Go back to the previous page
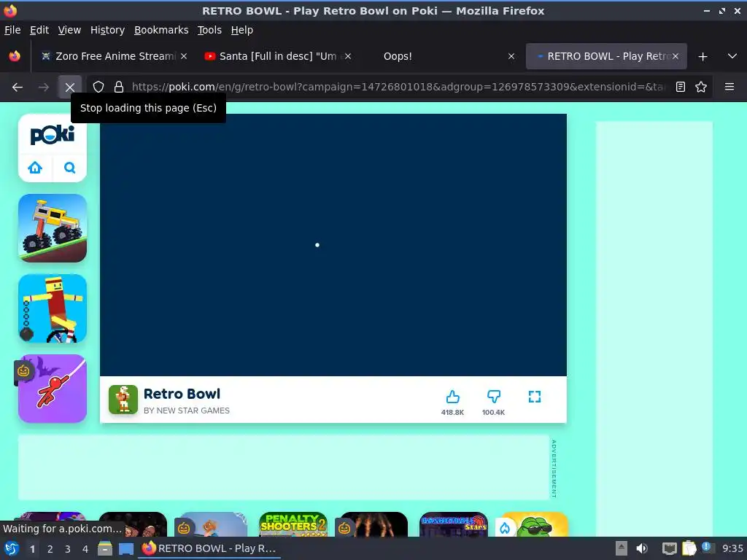Screen dimensions: 747x560 click(18, 87)
